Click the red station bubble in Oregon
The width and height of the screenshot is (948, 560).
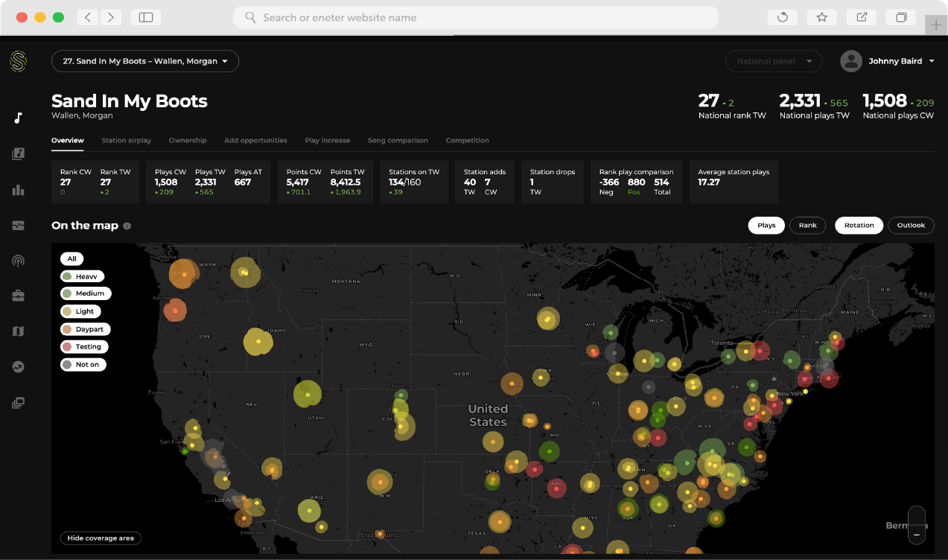tap(175, 310)
